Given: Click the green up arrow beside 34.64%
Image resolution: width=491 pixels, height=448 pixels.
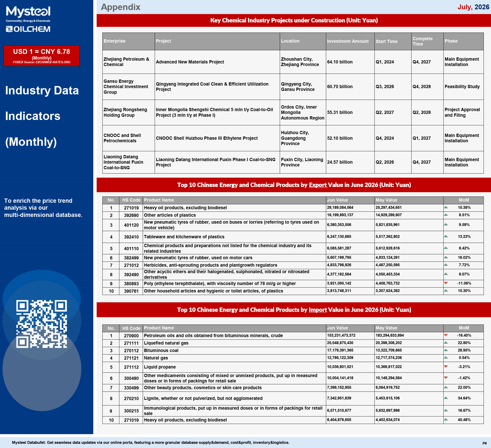Looking at the screenshot, I should (446, 398).
